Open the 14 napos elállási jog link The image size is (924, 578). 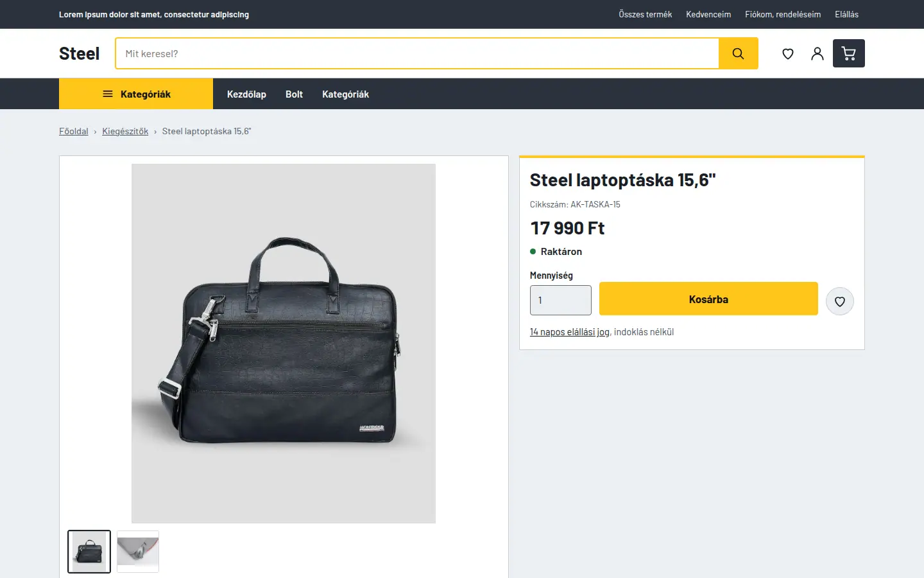(x=570, y=332)
